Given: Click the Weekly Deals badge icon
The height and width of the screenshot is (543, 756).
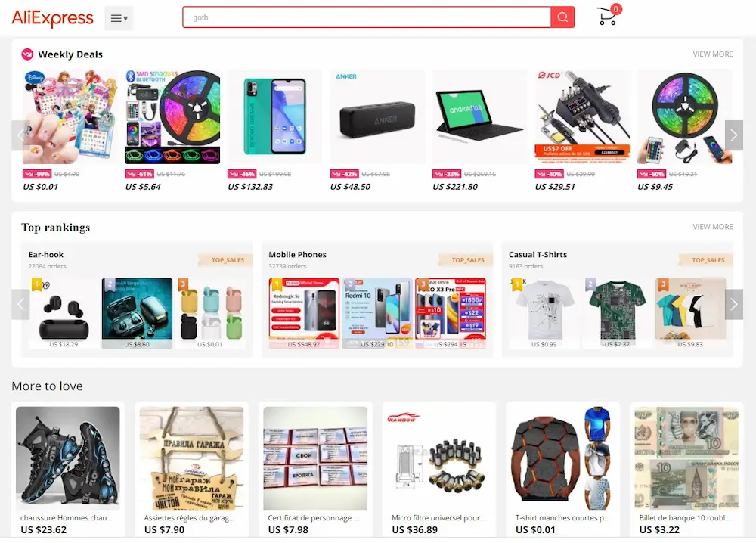Looking at the screenshot, I should (27, 54).
